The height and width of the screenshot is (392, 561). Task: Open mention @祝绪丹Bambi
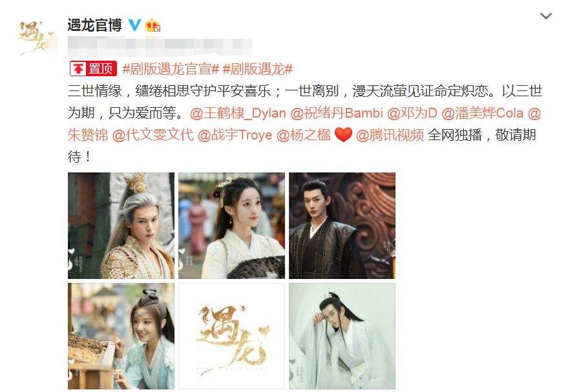337,113
